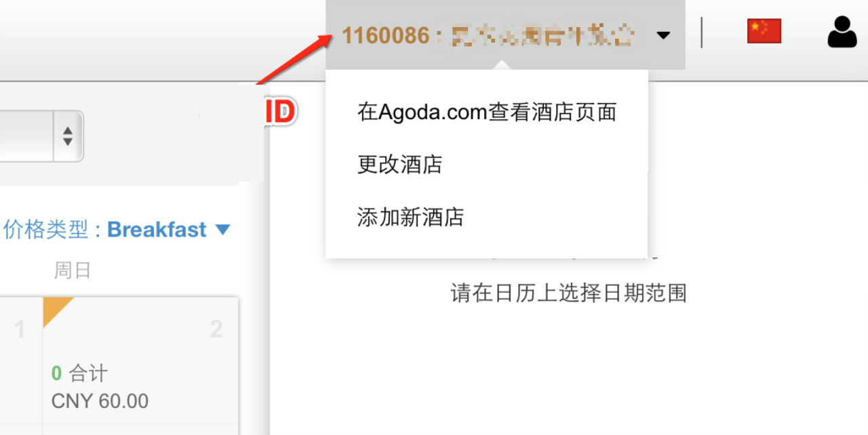Select 在Agoda.com查看酒店页面 menu entry
Screen dimensions: 868x435
pyautogui.click(x=487, y=112)
